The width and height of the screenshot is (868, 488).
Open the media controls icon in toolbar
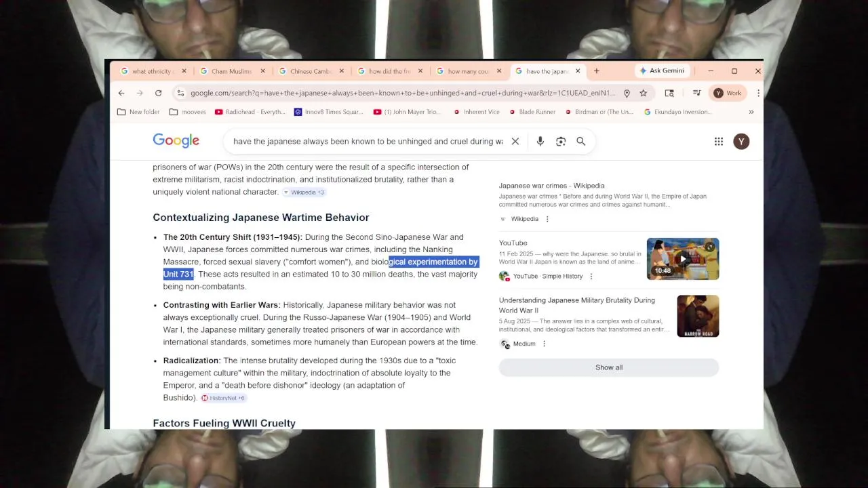tap(696, 93)
